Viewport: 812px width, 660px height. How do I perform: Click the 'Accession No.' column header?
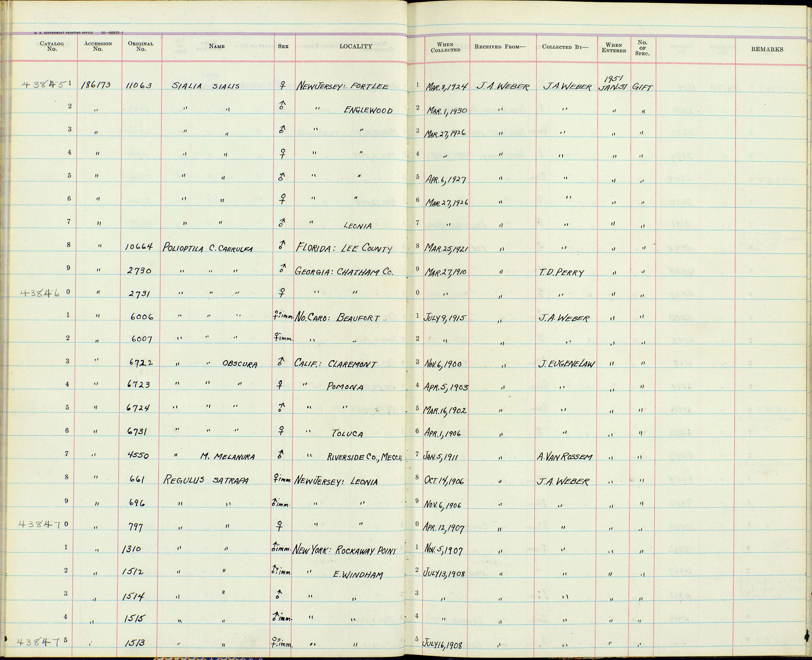98,46
